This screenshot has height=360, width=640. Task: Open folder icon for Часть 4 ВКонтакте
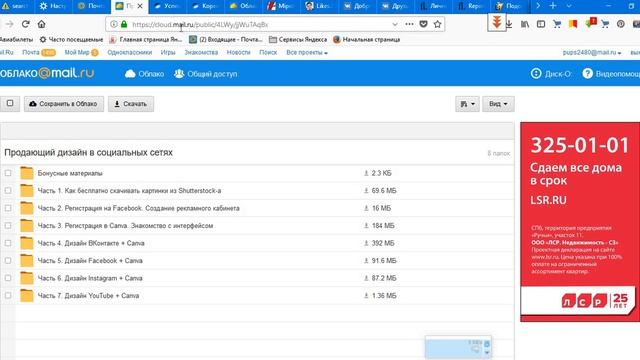27,243
